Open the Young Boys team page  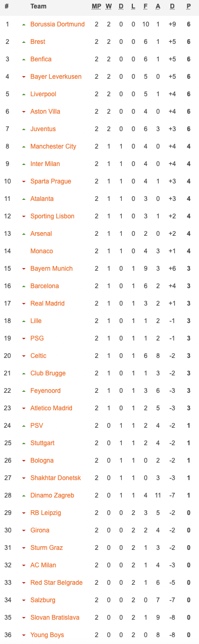(46, 635)
